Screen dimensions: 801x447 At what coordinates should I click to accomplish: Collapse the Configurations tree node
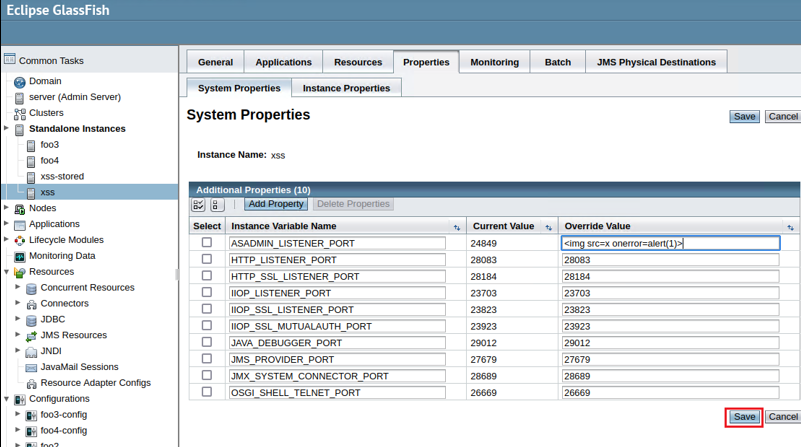pos(6,398)
